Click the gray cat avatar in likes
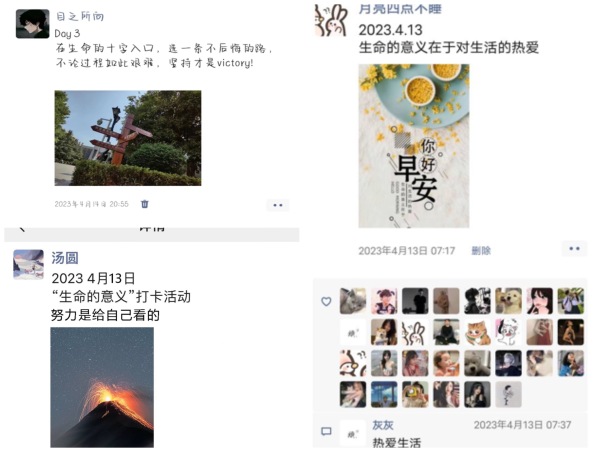Image resolution: width=600 pixels, height=450 pixels. point(353,301)
